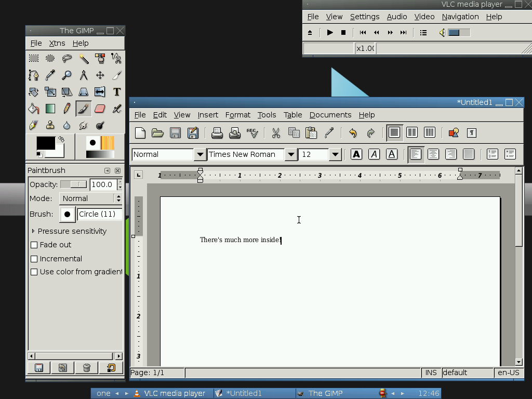The width and height of the screenshot is (532, 399).
Task: Open VLC Navigation menu
Action: (x=460, y=17)
